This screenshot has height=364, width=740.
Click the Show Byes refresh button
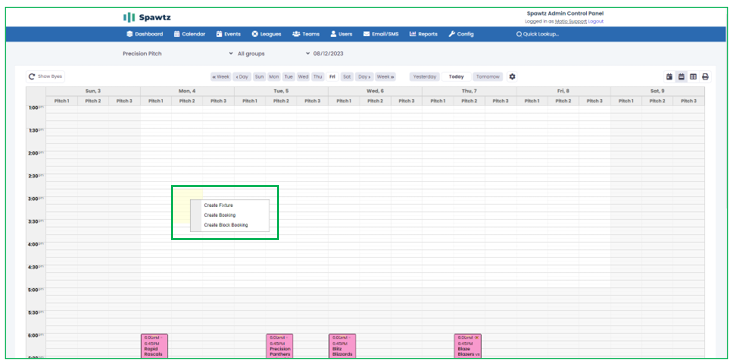coord(45,76)
